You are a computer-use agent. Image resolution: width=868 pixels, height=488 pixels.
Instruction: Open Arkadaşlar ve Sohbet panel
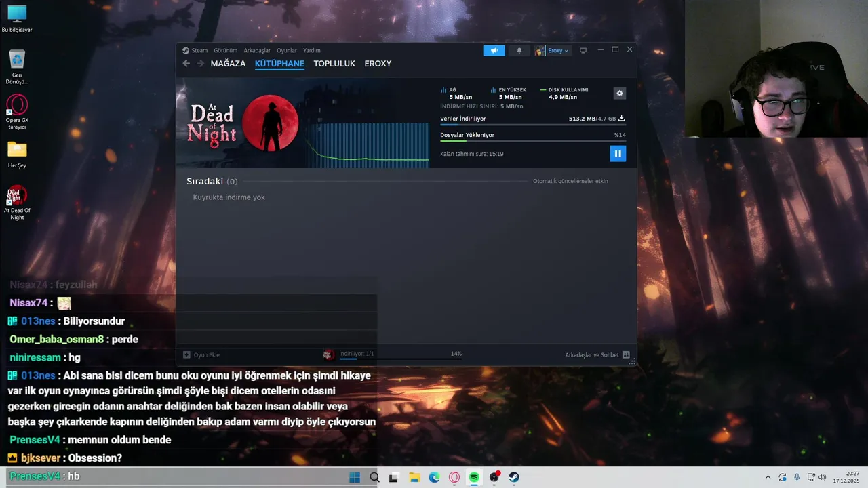[x=597, y=354]
